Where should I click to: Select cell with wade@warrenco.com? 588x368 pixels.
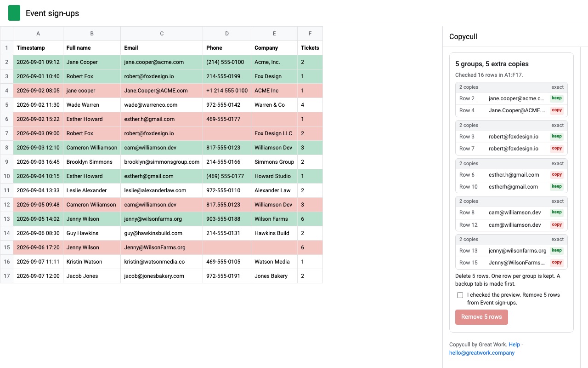[x=162, y=105]
